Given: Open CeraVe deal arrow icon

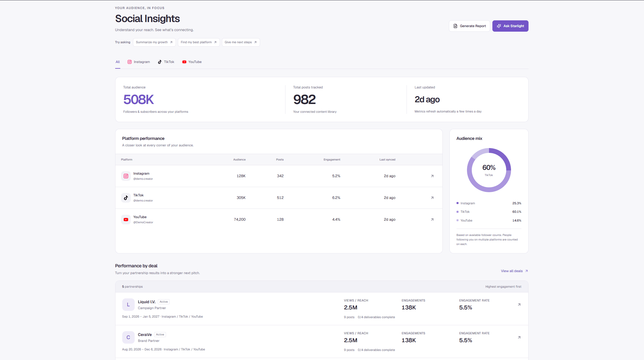Looking at the screenshot, I should pyautogui.click(x=519, y=337).
